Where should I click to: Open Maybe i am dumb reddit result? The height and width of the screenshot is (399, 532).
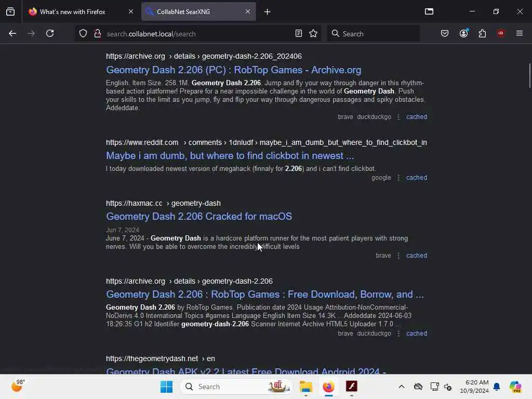point(230,156)
